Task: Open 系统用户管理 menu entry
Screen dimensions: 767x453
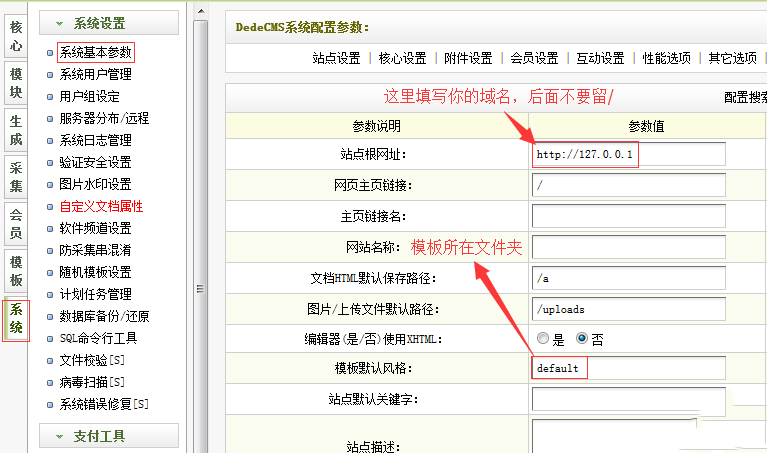Action: tap(95, 74)
